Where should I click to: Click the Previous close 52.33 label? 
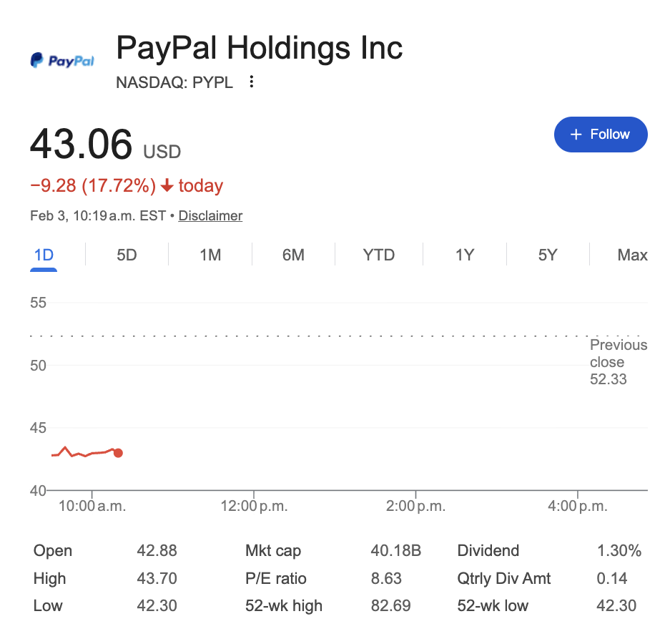click(x=618, y=362)
